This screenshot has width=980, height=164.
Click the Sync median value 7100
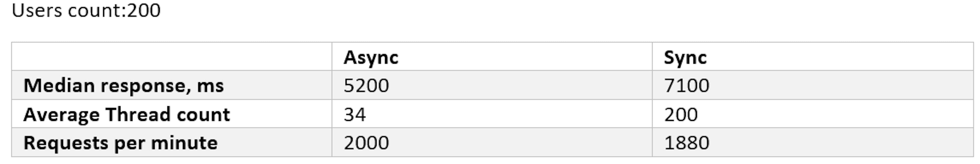point(687,85)
